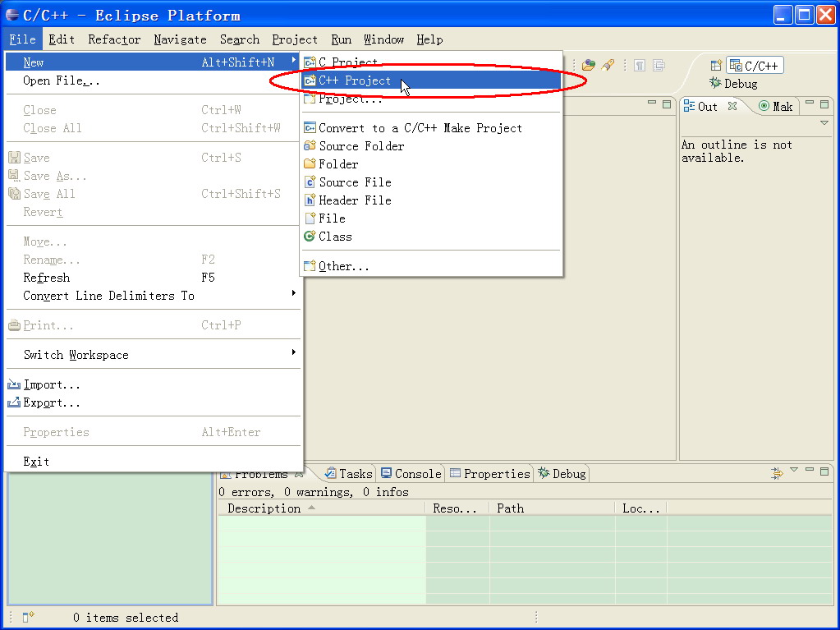Open the Refactor menu
Image resolution: width=840 pixels, height=630 pixels.
114,39
